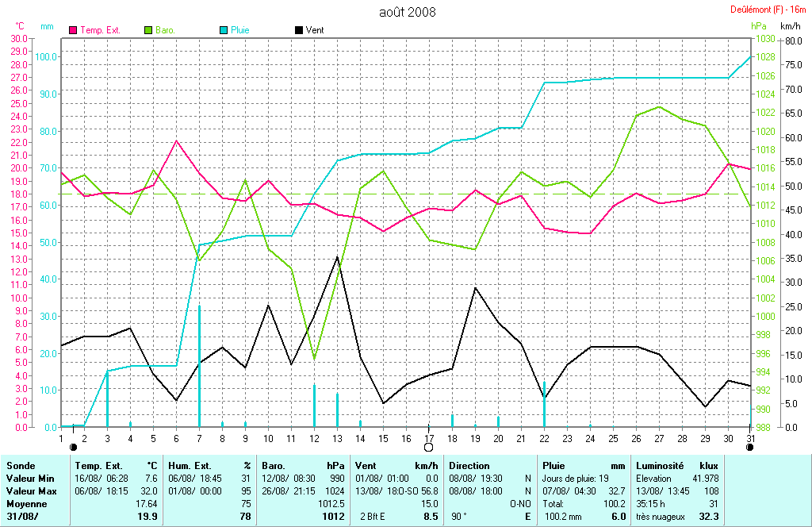Image resolution: width=812 pixels, height=527 pixels.
Task: Click the '°C' axis unit label at top left
Action: click(x=20, y=26)
